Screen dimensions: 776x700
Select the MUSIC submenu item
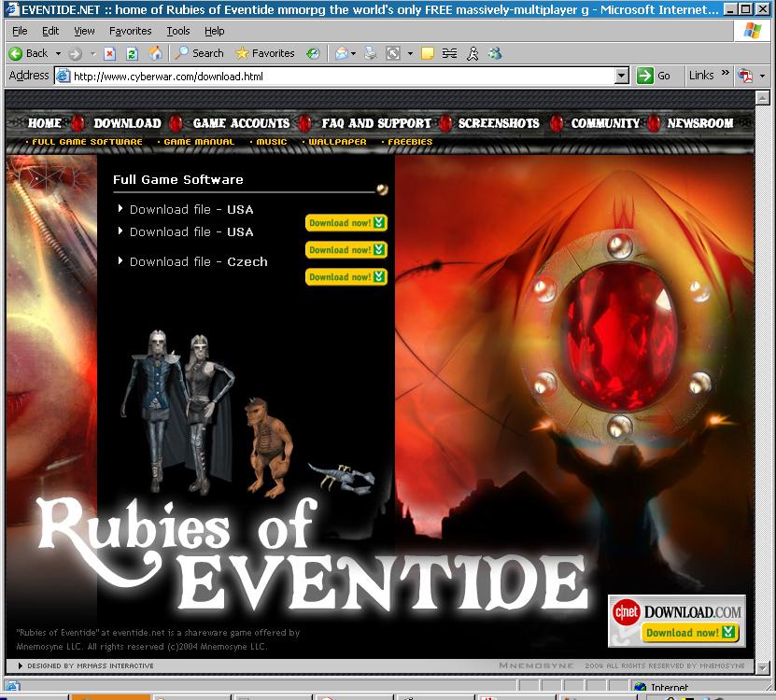pyautogui.click(x=271, y=142)
